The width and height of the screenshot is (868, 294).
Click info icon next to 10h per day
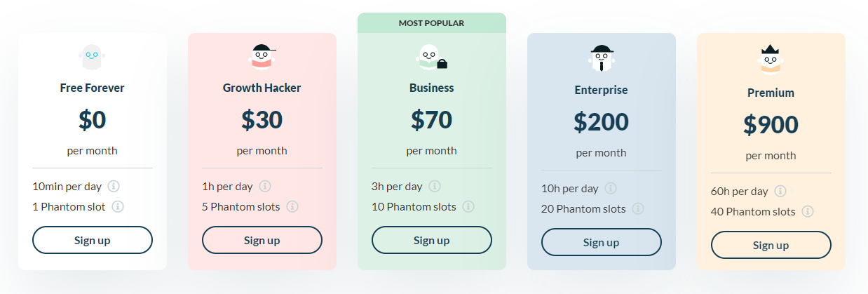point(611,189)
